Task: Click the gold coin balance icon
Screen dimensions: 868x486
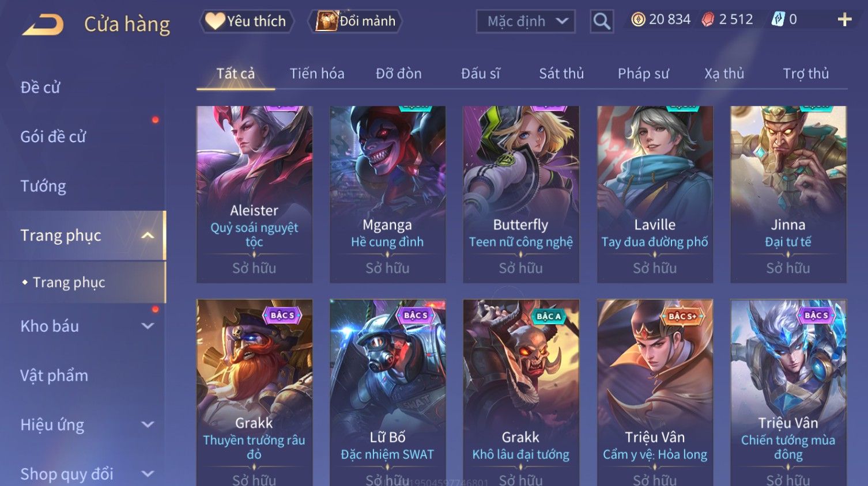Action: point(638,20)
